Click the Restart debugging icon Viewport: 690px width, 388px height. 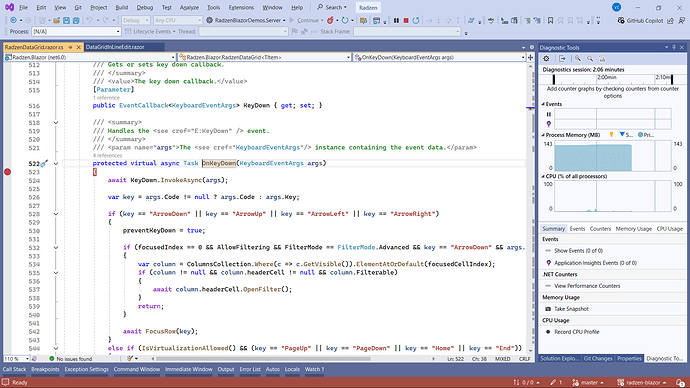click(x=416, y=20)
